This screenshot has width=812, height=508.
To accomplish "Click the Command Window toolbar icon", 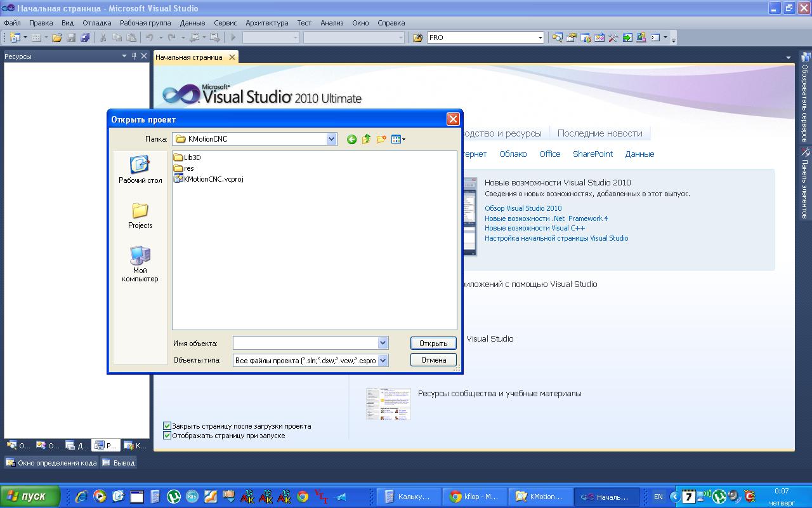I will point(655,37).
